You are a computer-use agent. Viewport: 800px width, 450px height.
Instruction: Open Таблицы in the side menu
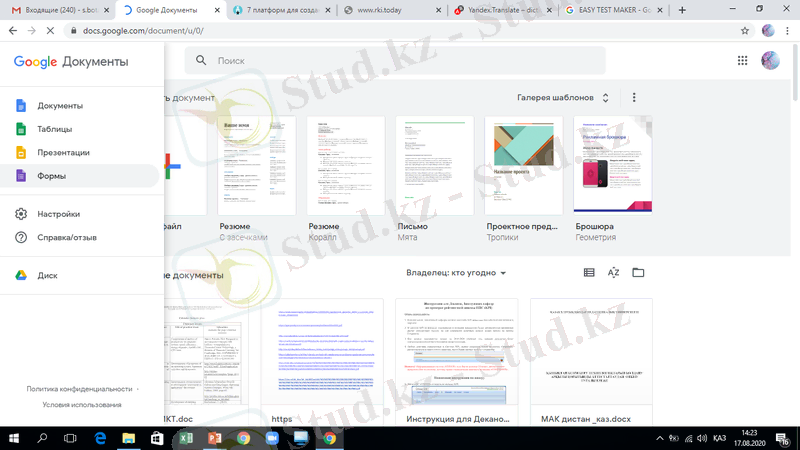coord(80,129)
